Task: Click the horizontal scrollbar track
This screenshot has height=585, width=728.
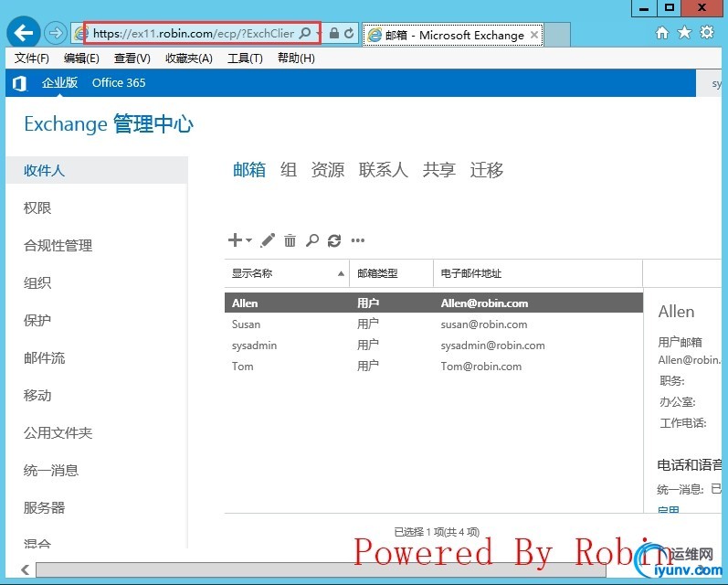Action: point(321,569)
